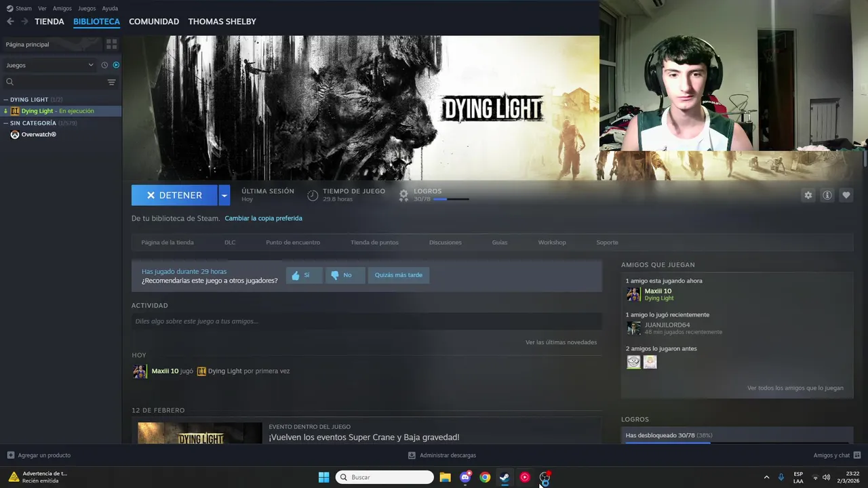
Task: Open advanced filter options icon
Action: (x=112, y=82)
